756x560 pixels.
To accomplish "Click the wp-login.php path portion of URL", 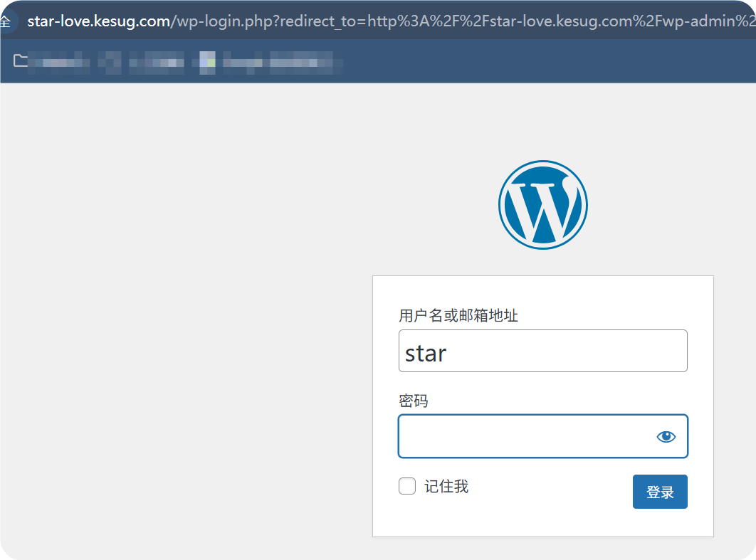I will (225, 21).
